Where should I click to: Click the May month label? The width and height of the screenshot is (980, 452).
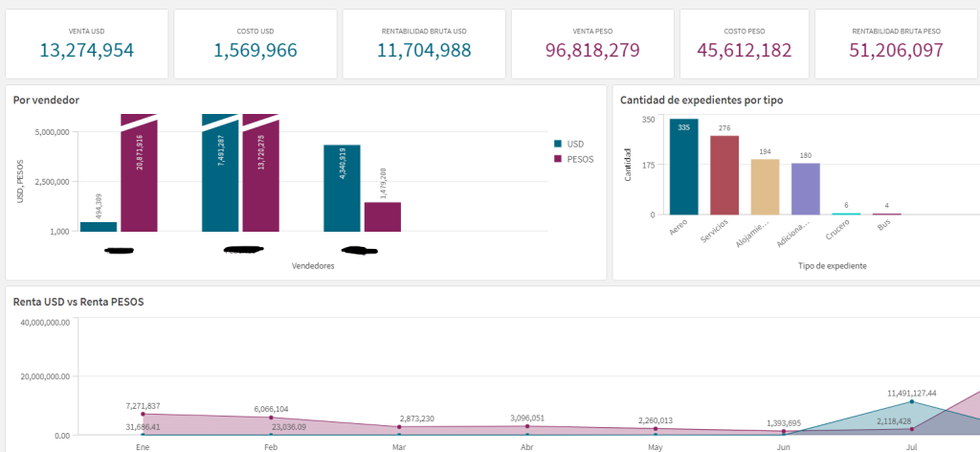coord(655,447)
